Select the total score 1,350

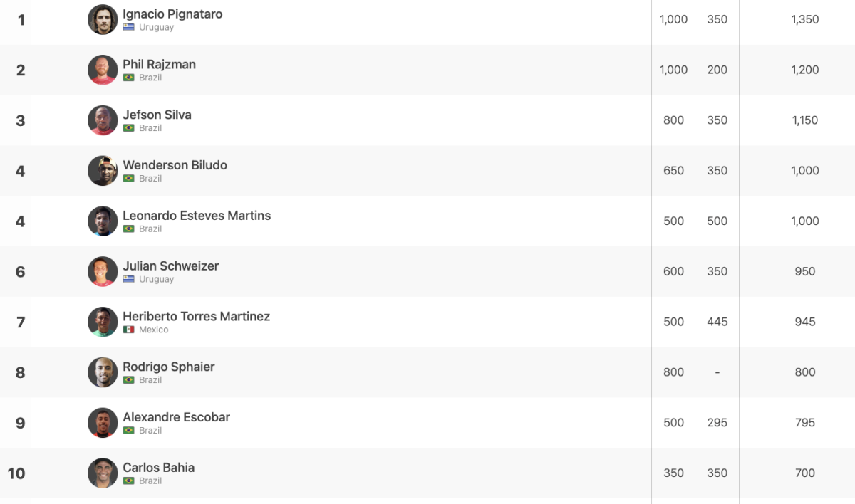(805, 19)
